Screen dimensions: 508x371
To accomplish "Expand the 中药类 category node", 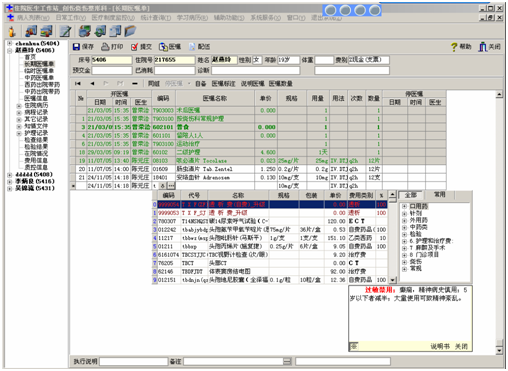I will coord(404,227).
